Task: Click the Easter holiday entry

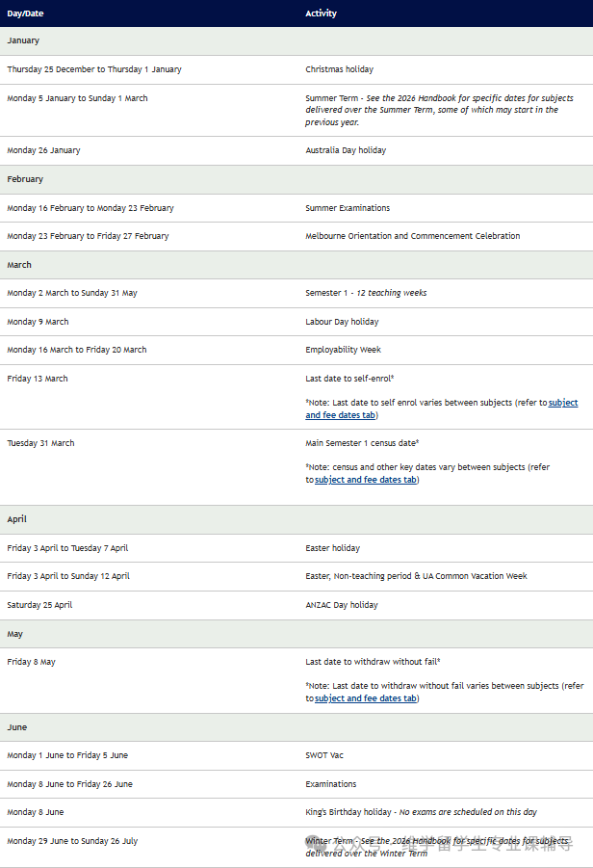Action: [x=332, y=548]
